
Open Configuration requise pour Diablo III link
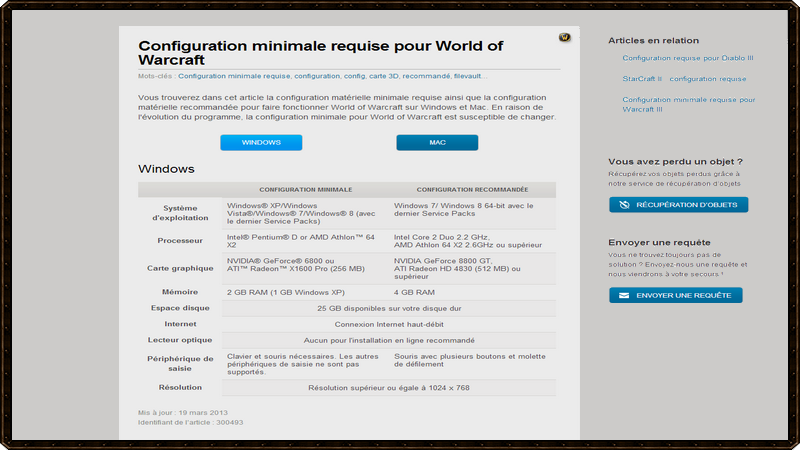[688, 58]
